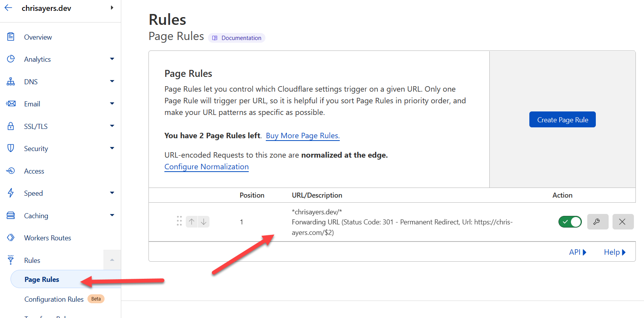The image size is (644, 318).
Task: Click the Access arrow icon in sidebar
Action: pyautogui.click(x=11, y=171)
